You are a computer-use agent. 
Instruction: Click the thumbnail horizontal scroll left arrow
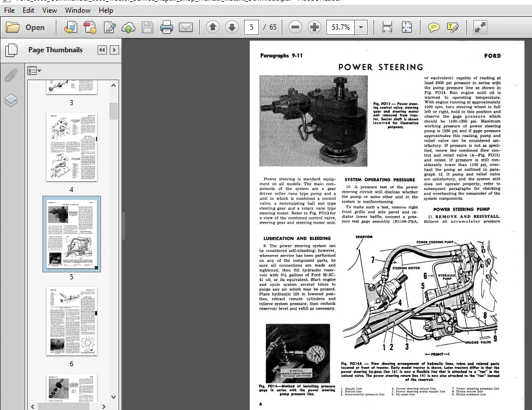click(33, 407)
